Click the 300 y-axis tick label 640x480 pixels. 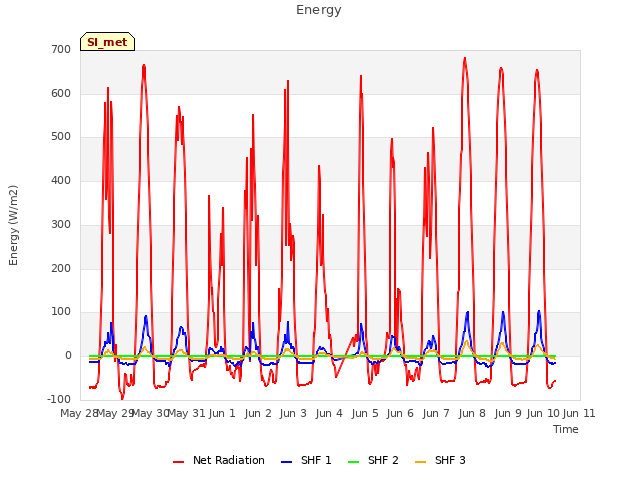pos(61,224)
